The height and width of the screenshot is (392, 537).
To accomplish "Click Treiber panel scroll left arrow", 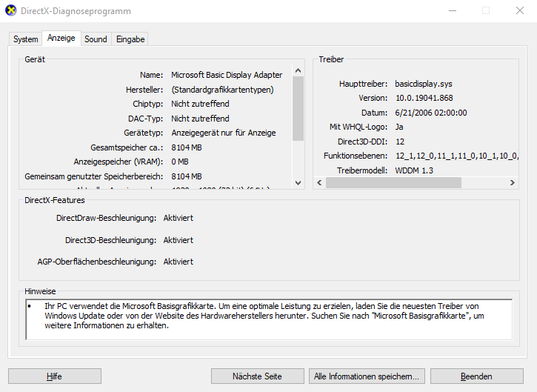I will (319, 182).
